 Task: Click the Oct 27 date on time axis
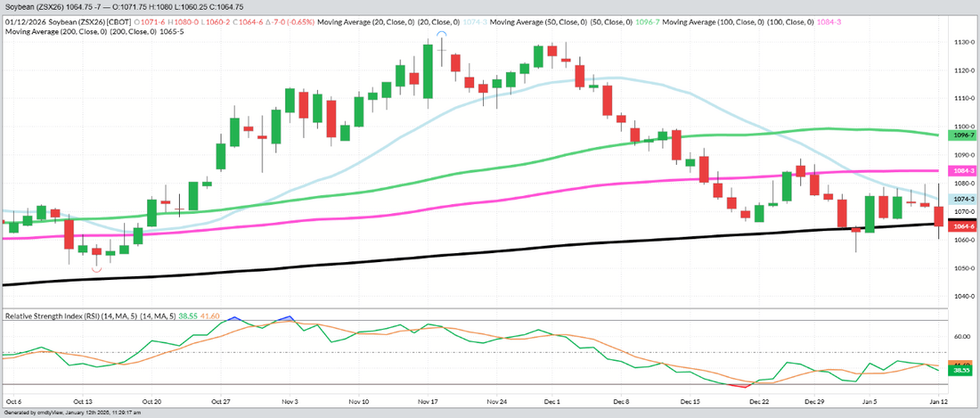[x=219, y=403]
